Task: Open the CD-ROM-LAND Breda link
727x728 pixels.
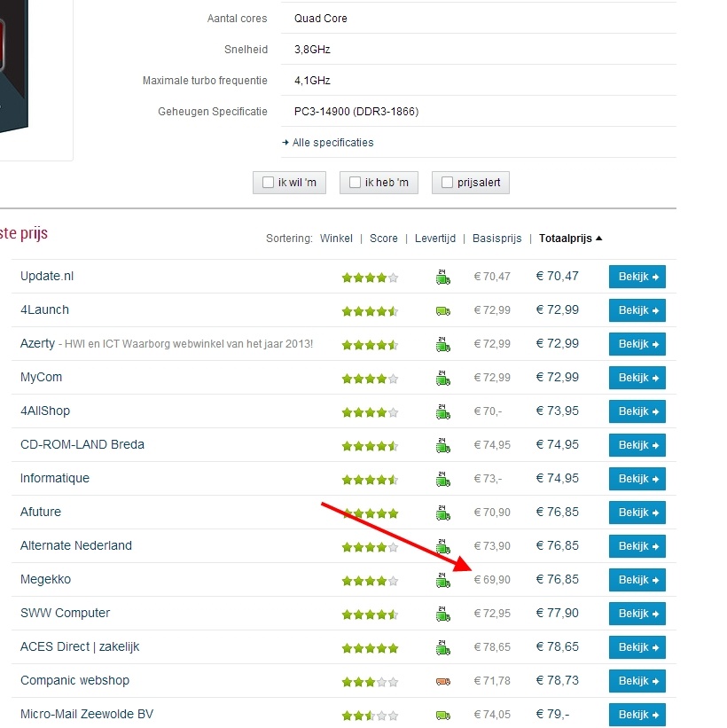Action: [82, 444]
